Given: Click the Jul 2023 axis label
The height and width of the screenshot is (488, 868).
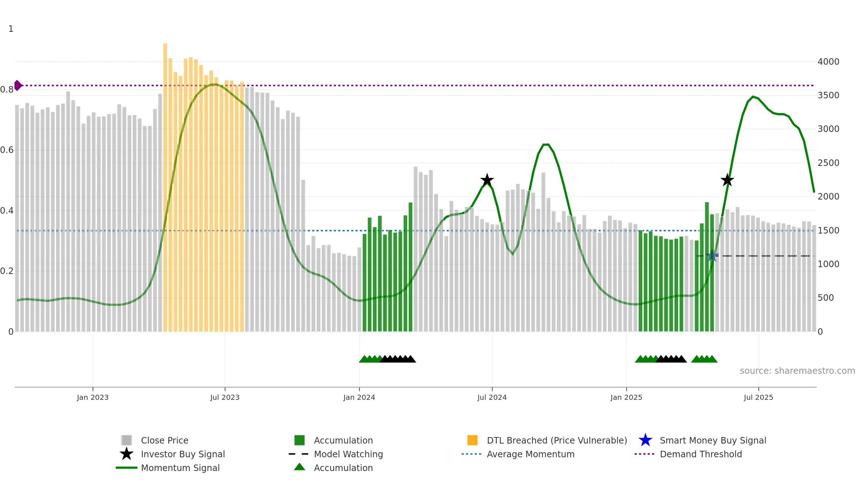Looking at the screenshot, I should 225,397.
